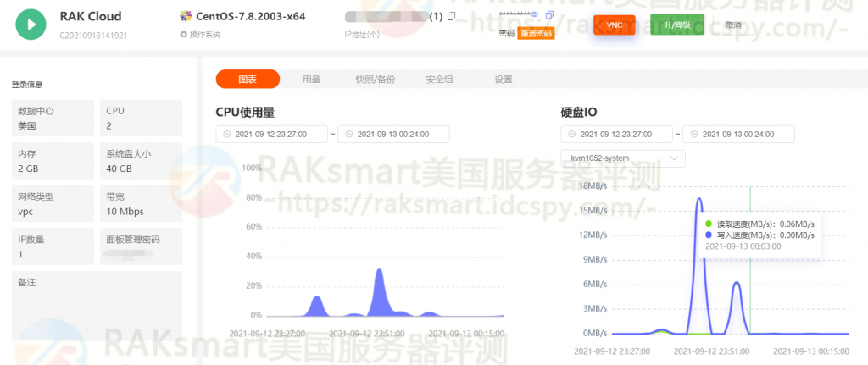Click the CentOS logo icon
868x365 pixels.
click(186, 16)
